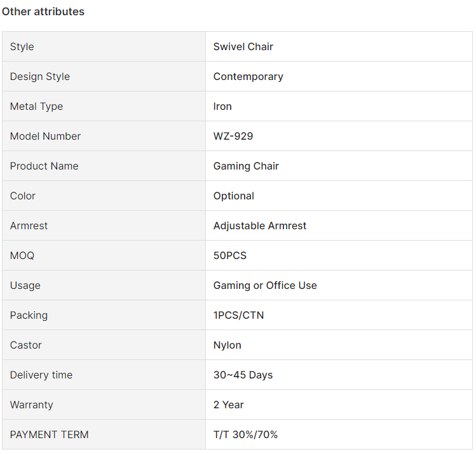The width and height of the screenshot is (476, 454).
Task: Click the Metal Type row label
Action: pyautogui.click(x=36, y=107)
